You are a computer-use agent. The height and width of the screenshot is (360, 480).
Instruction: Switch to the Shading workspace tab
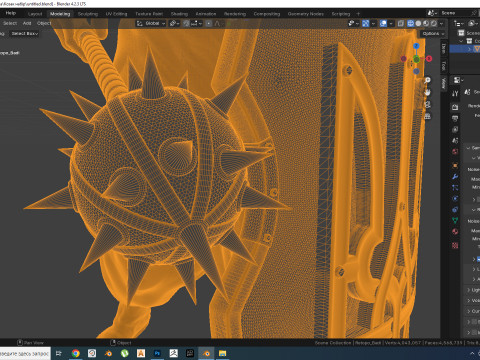179,14
